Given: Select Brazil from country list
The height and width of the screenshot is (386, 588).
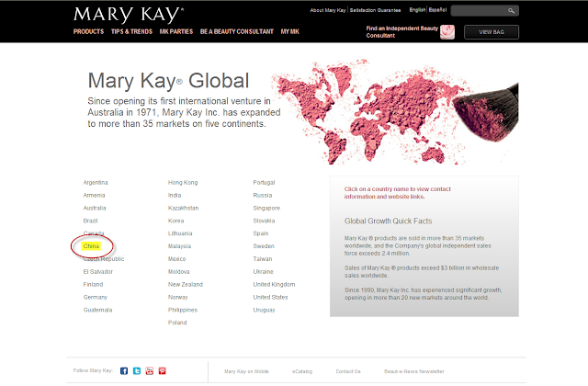Looking at the screenshot, I should coord(90,221).
